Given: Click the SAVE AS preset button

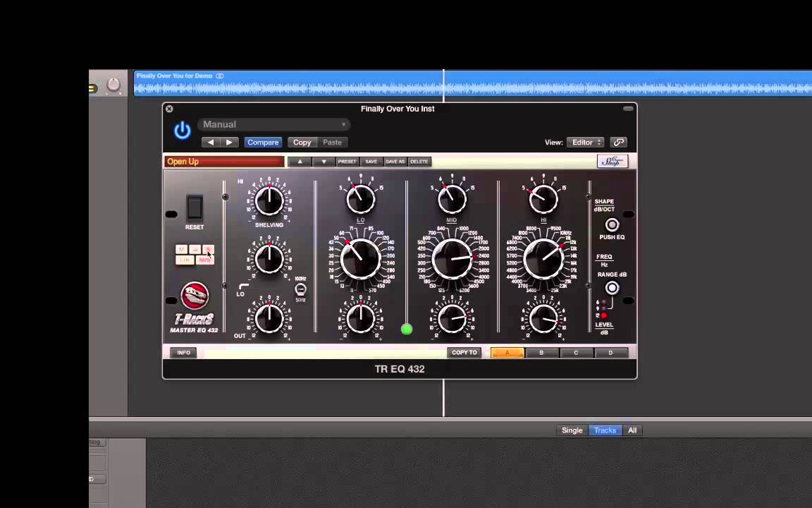Looking at the screenshot, I should (395, 162).
